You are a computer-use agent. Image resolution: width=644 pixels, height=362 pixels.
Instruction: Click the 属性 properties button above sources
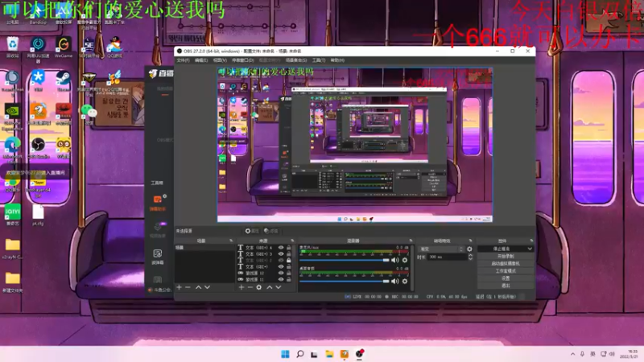(x=252, y=231)
